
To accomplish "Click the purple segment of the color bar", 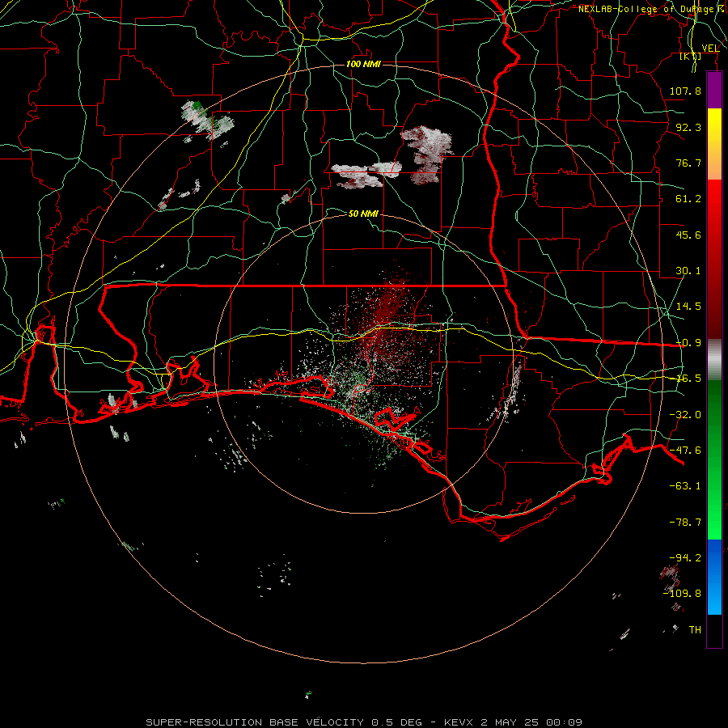I will [x=714, y=90].
